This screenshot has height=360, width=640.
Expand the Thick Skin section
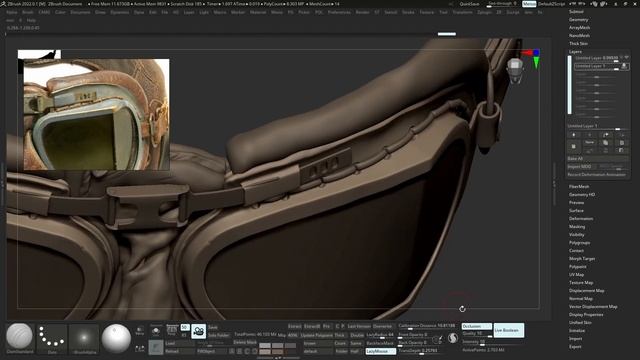578,44
